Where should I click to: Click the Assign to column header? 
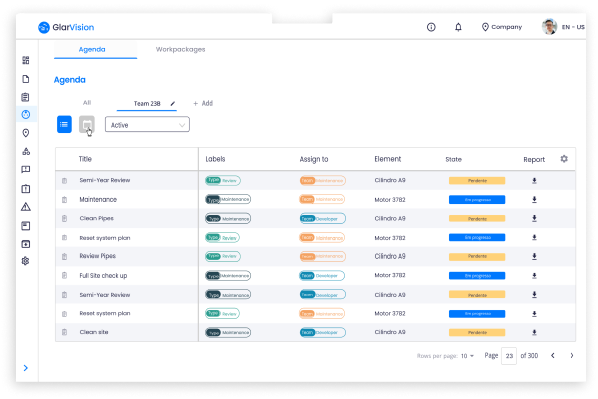point(313,159)
